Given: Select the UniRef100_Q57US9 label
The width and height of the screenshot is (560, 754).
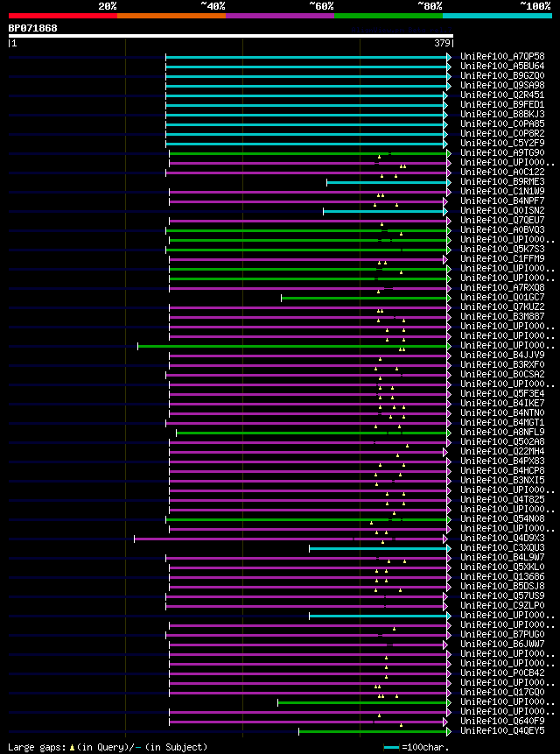Looking at the screenshot, I should click(502, 595).
